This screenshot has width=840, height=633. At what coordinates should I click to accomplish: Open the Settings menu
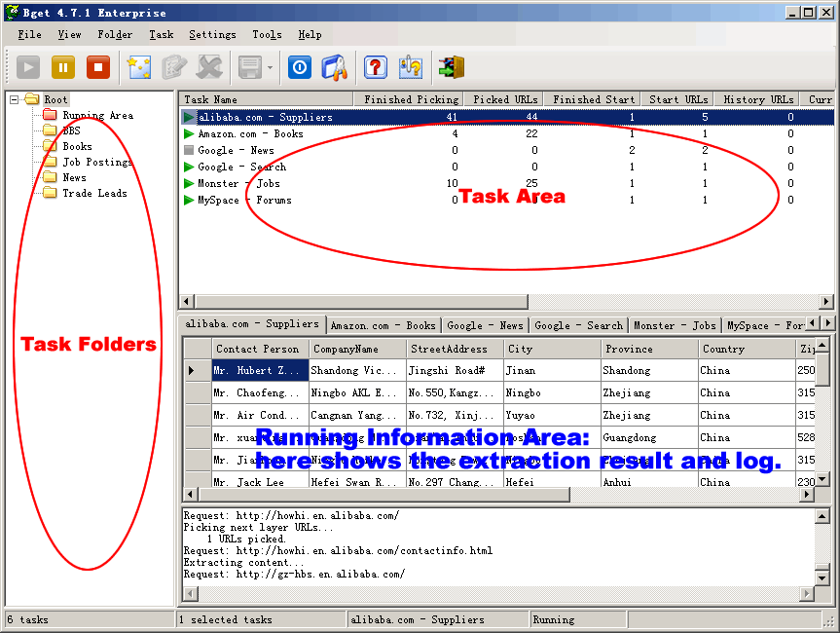pyautogui.click(x=212, y=35)
